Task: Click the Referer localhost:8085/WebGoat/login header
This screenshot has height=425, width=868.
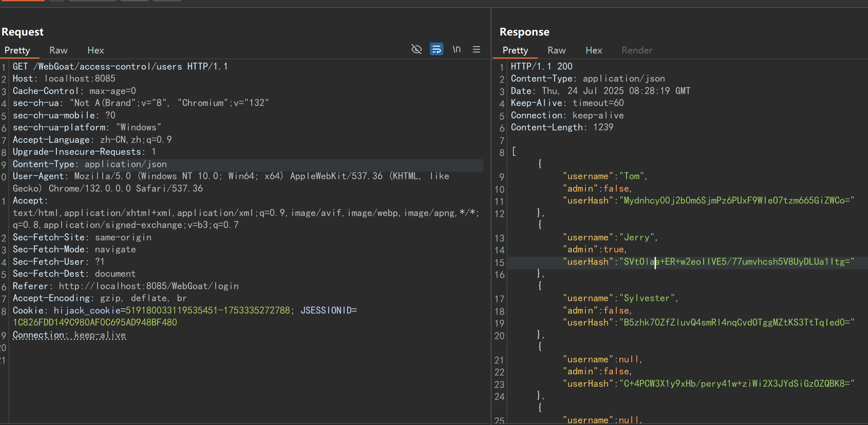Action: 125,286
